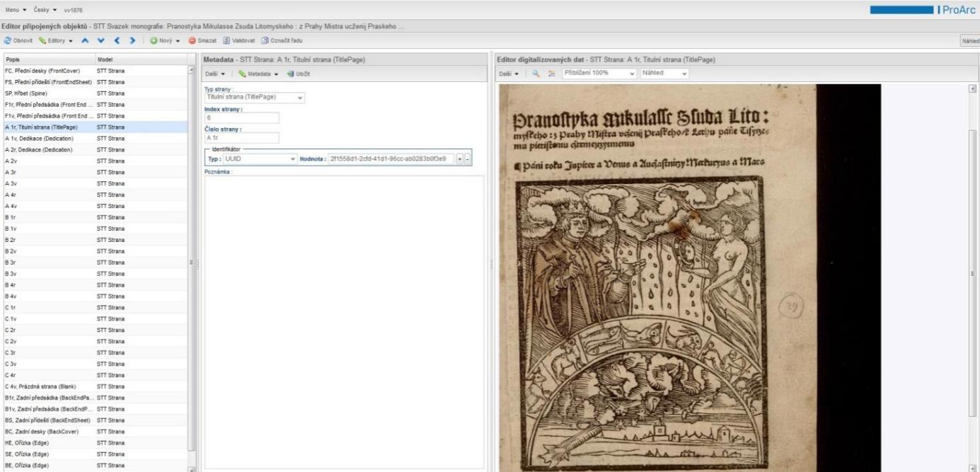This screenshot has height=472, width=980.
Task: Select SP, Hřbet (Spine) row
Action: coord(95,93)
